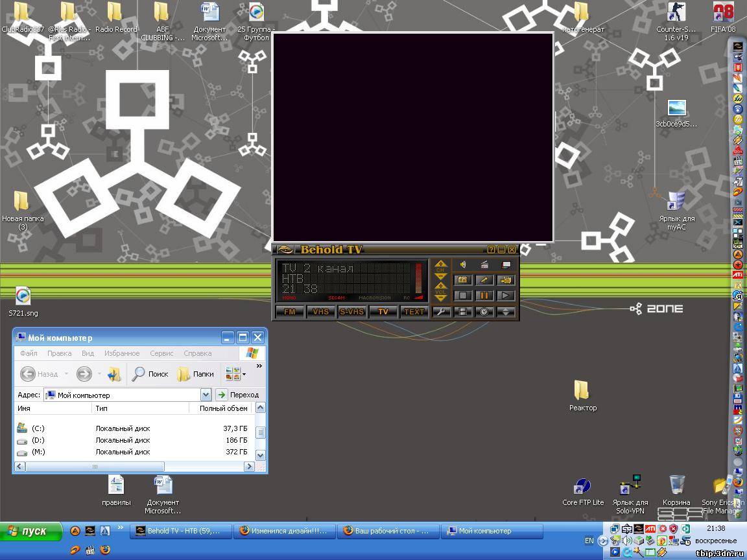Raise the Behold TV volume
This screenshot has height=560, width=747.
[x=440, y=285]
